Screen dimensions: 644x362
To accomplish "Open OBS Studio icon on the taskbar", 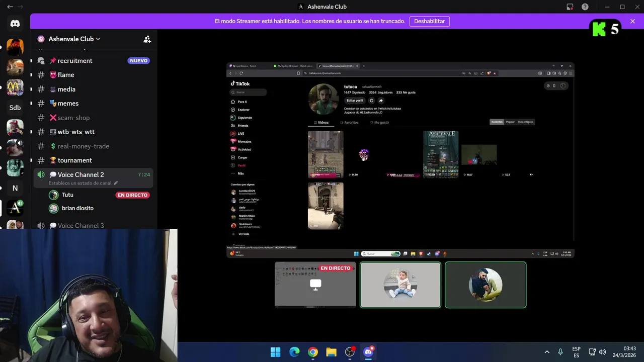I will pos(350,352).
